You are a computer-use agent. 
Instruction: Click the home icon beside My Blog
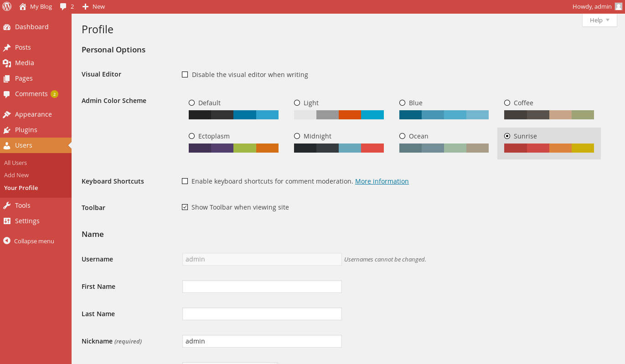click(x=23, y=6)
